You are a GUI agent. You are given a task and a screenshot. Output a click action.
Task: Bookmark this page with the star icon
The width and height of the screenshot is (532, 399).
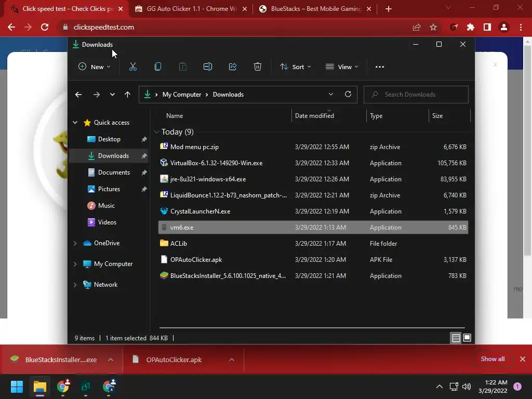[433, 27]
